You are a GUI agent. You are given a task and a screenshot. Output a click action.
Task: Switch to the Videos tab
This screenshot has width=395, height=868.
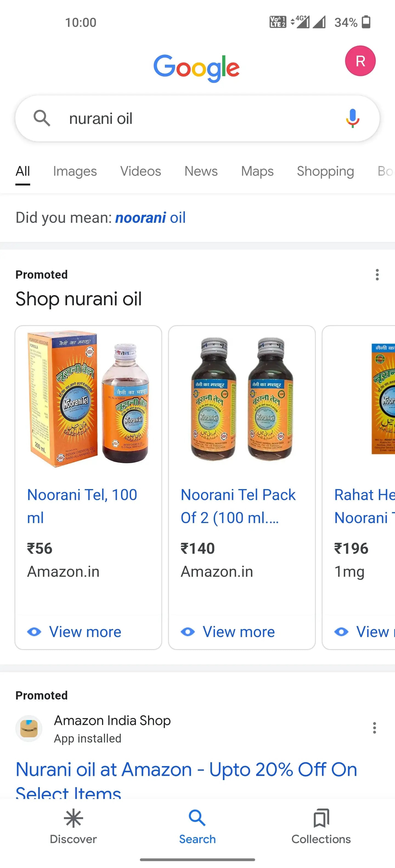point(141,171)
